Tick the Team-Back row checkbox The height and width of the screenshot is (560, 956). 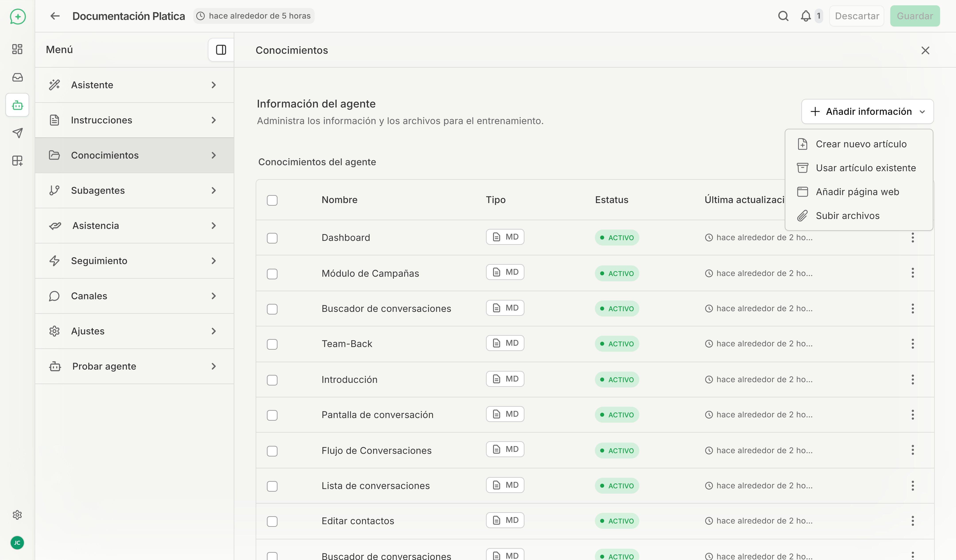(x=272, y=344)
